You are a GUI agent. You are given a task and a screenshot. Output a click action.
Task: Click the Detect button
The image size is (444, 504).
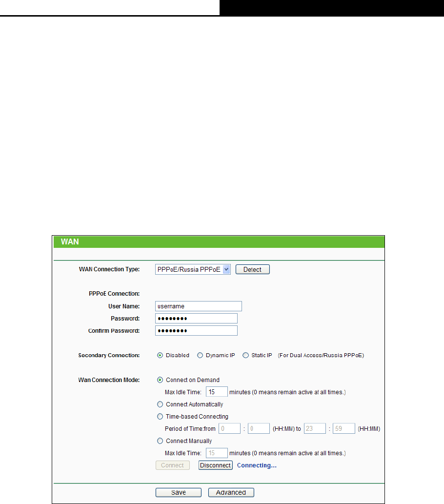coord(252,269)
